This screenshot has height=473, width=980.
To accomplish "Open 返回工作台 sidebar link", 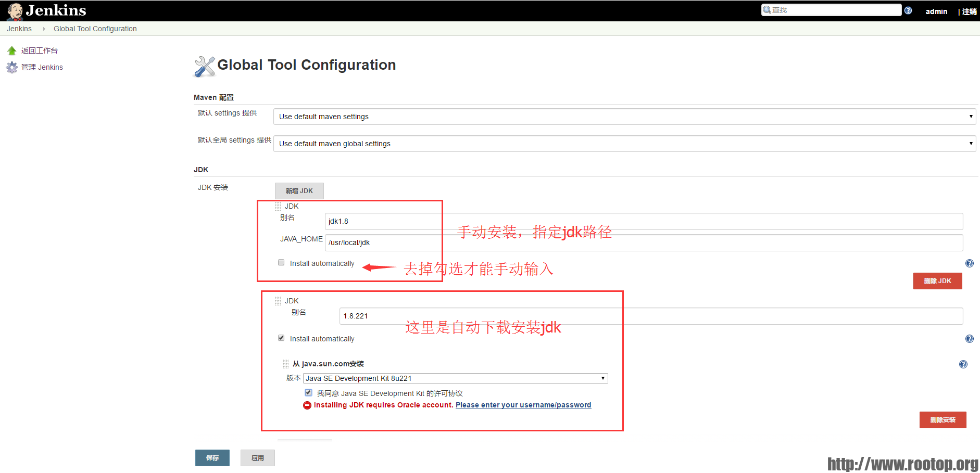I will pos(40,50).
